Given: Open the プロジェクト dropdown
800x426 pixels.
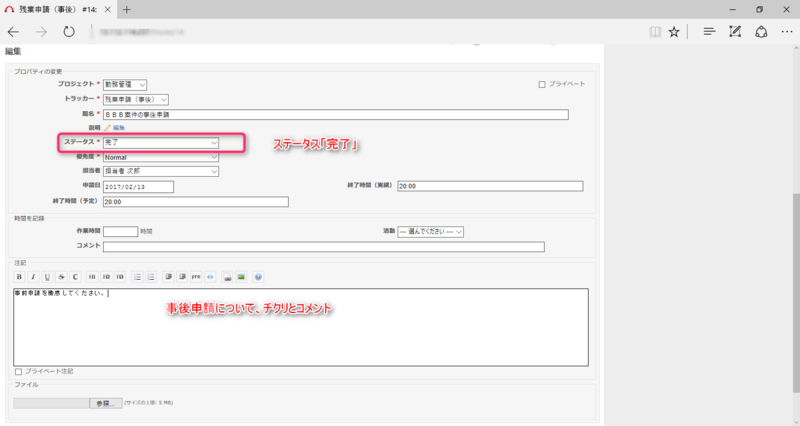Looking at the screenshot, I should [125, 84].
